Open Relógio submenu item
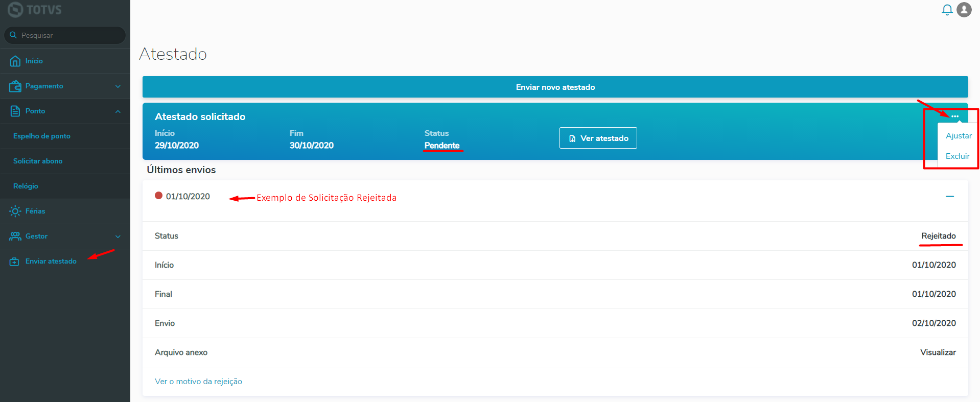This screenshot has height=402, width=980. [26, 186]
